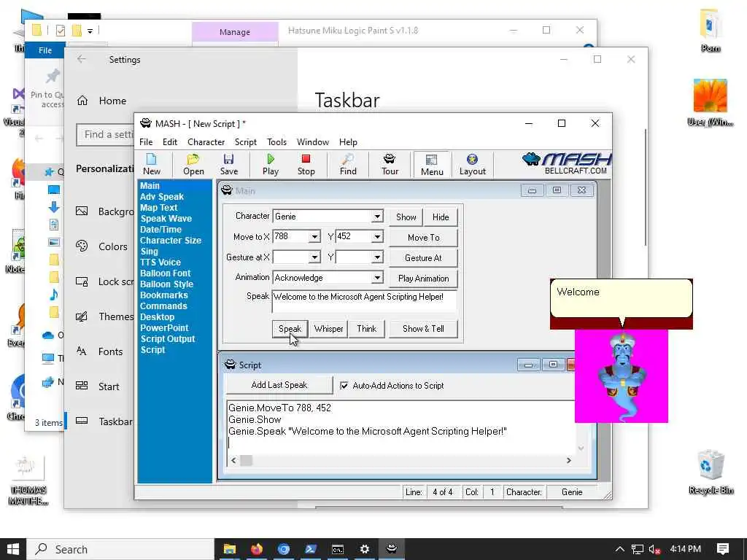Click the Genie character on the desktop
This screenshot has height=560, width=747.
[622, 376]
